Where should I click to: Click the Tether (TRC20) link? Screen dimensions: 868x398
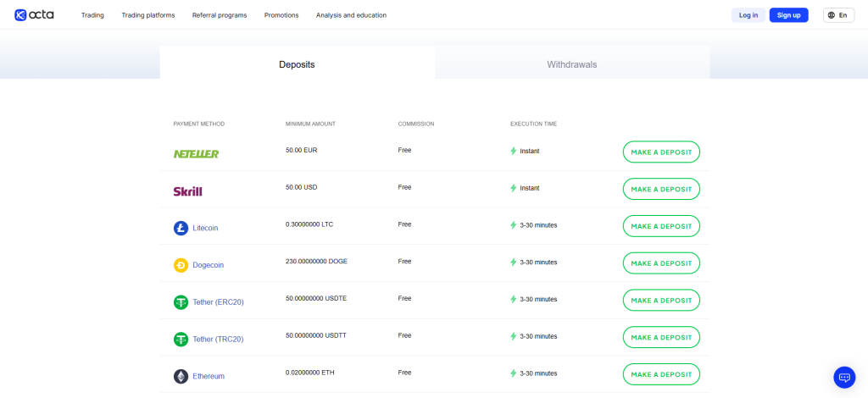[218, 340]
